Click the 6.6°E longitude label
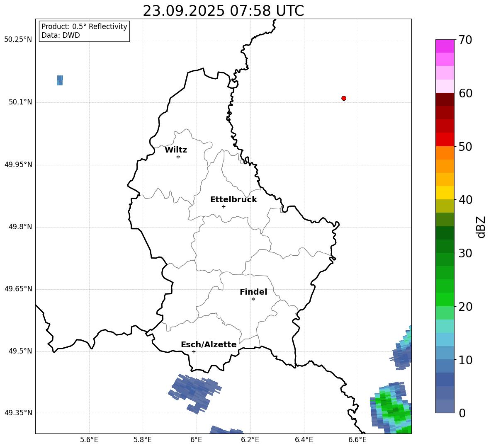Screen dimensions: 491x448 coord(357,440)
